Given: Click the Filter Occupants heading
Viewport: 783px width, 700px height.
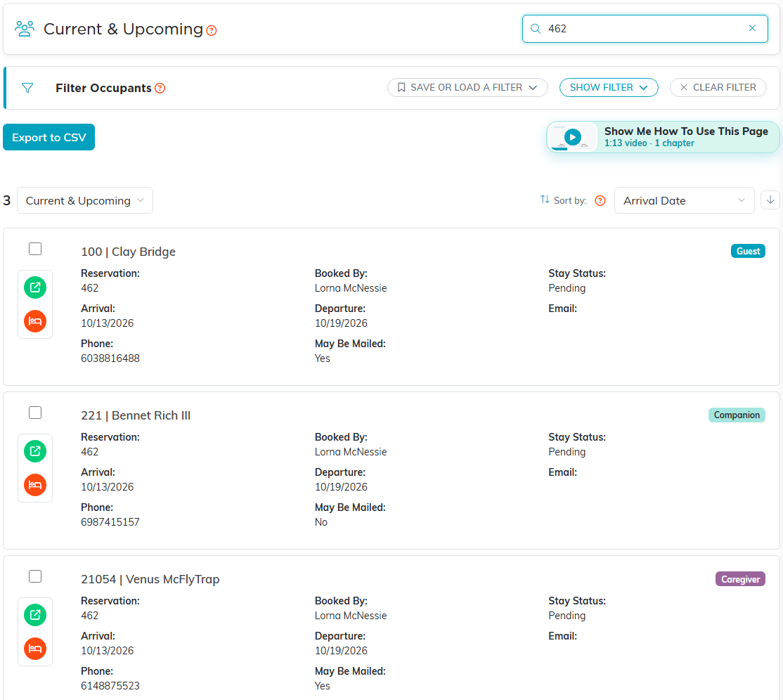Looking at the screenshot, I should [x=103, y=89].
